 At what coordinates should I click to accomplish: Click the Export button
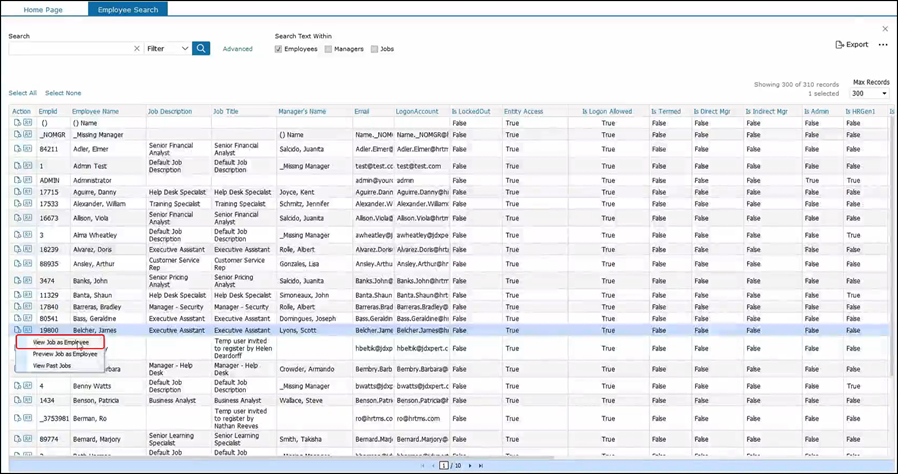pyautogui.click(x=852, y=45)
